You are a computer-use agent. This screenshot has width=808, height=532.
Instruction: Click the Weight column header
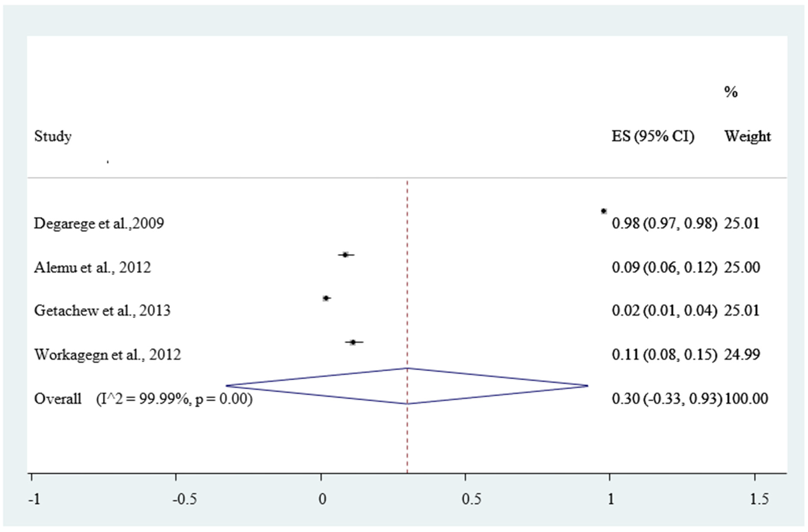tap(748, 137)
